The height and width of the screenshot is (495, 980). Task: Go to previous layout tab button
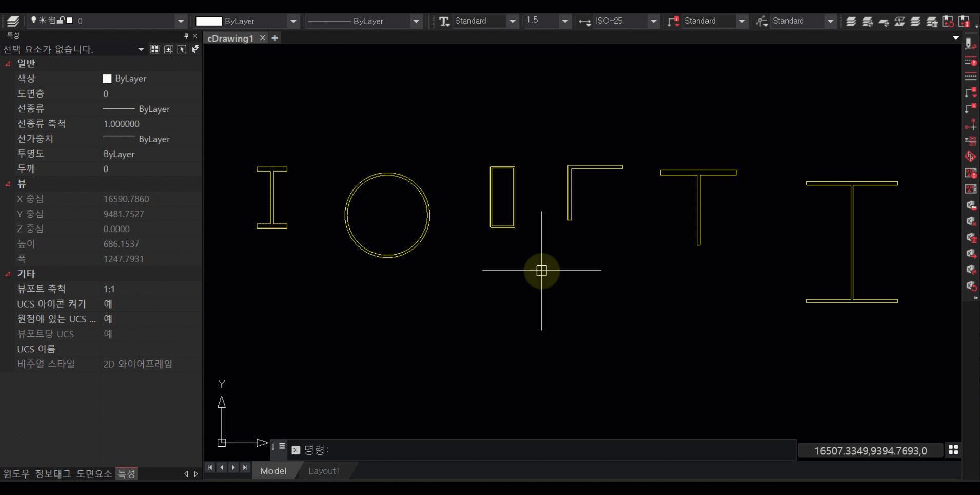point(222,468)
